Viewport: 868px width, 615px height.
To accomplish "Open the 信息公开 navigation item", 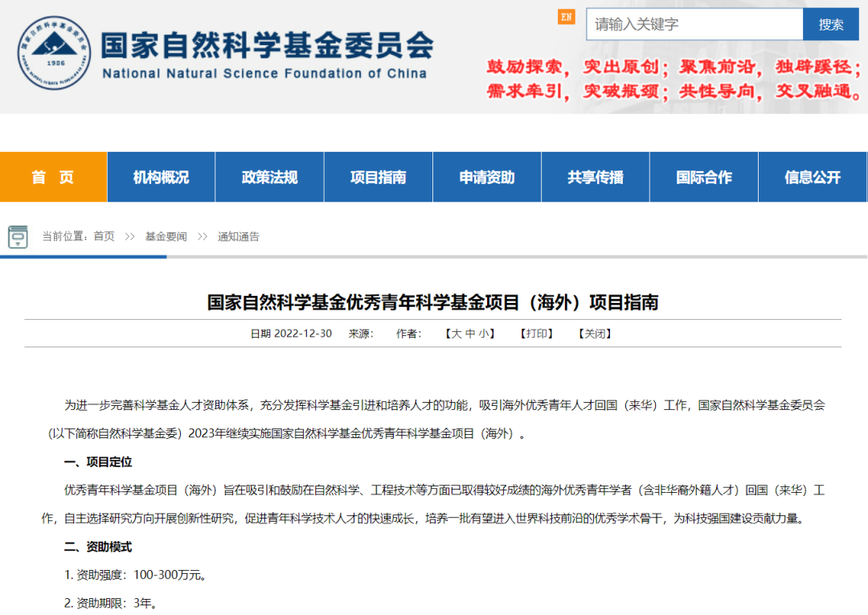I will pyautogui.click(x=813, y=177).
